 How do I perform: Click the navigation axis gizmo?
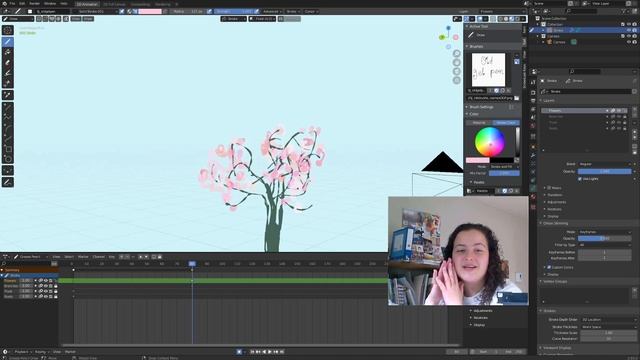(x=449, y=37)
